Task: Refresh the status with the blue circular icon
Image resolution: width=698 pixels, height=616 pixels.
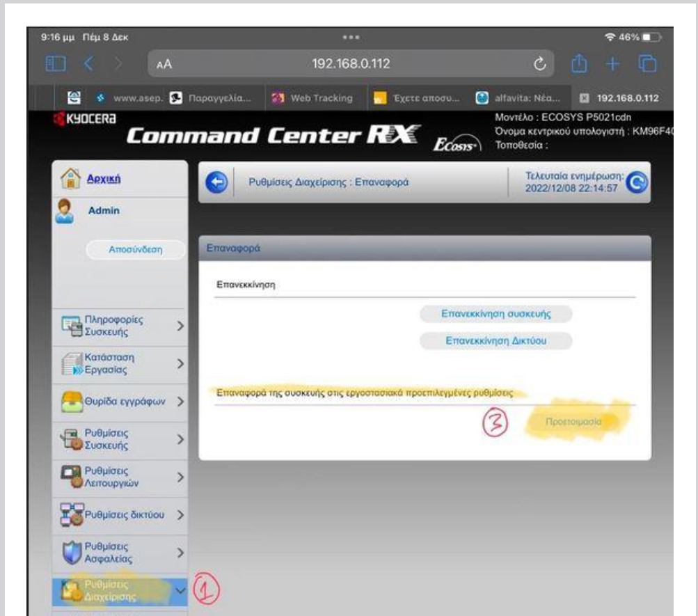Action: click(x=637, y=182)
